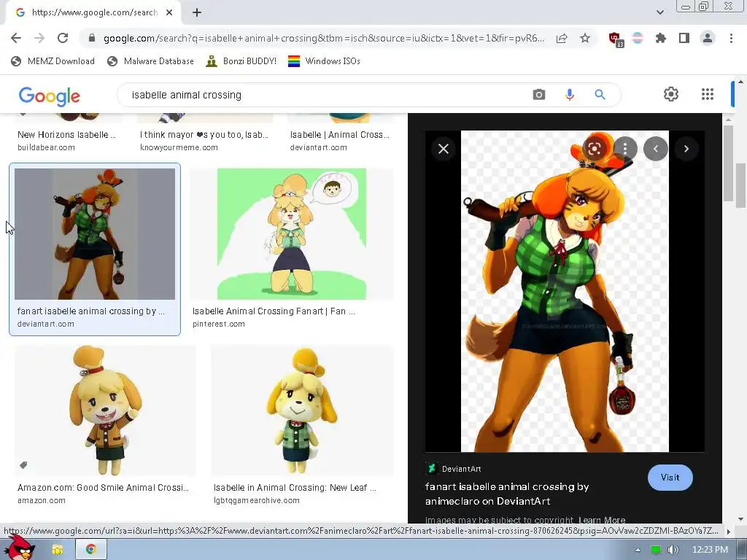Expand the tab search chevron
The image size is (747, 560).
[659, 12]
